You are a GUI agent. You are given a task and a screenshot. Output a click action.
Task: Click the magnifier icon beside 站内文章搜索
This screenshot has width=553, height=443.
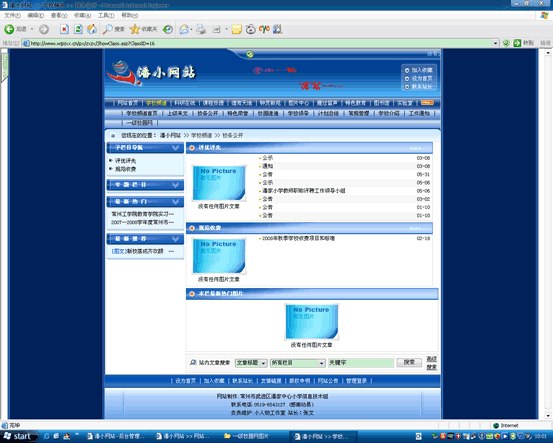click(x=193, y=363)
